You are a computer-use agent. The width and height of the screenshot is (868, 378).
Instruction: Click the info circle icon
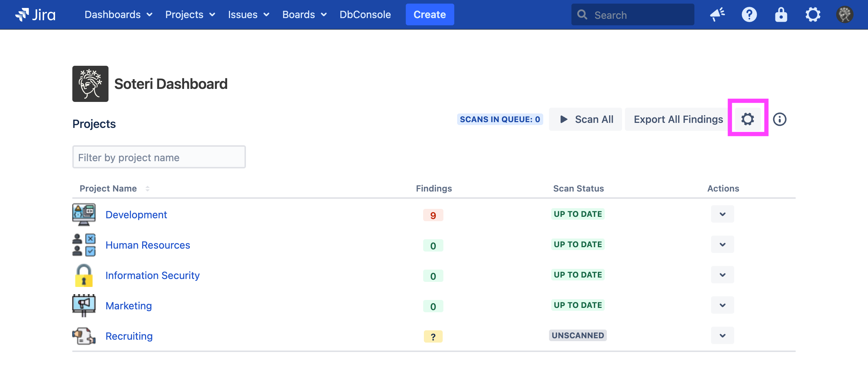point(779,119)
